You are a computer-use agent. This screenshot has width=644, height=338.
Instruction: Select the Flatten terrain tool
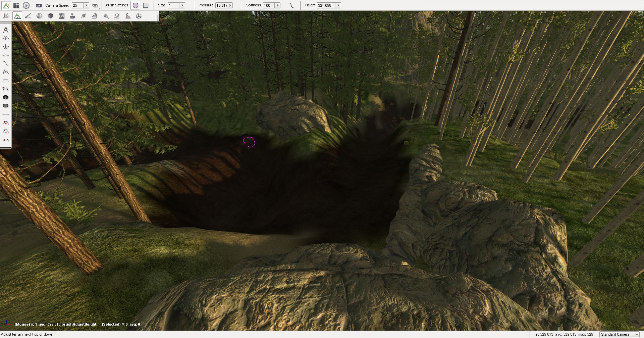(6, 81)
